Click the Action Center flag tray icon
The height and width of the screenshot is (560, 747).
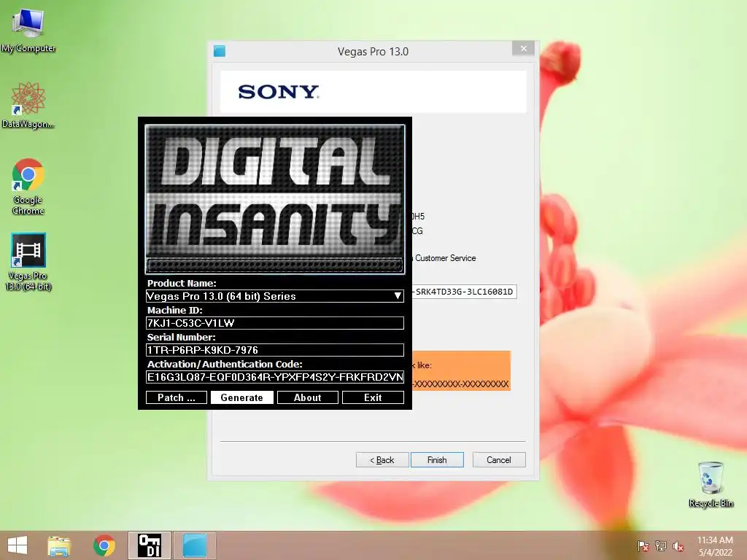643,545
